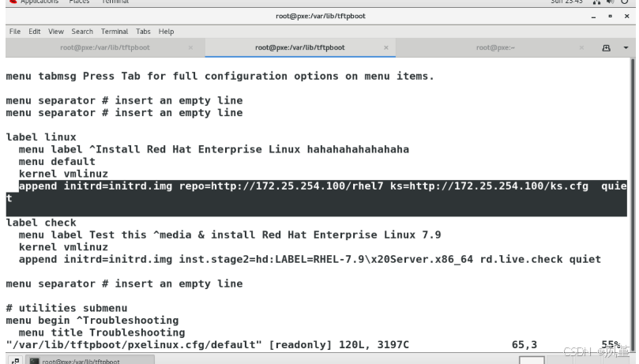Open the power icon in top panel
Image resolution: width=639 pixels, height=364 pixels.
pyautogui.click(x=624, y=2)
